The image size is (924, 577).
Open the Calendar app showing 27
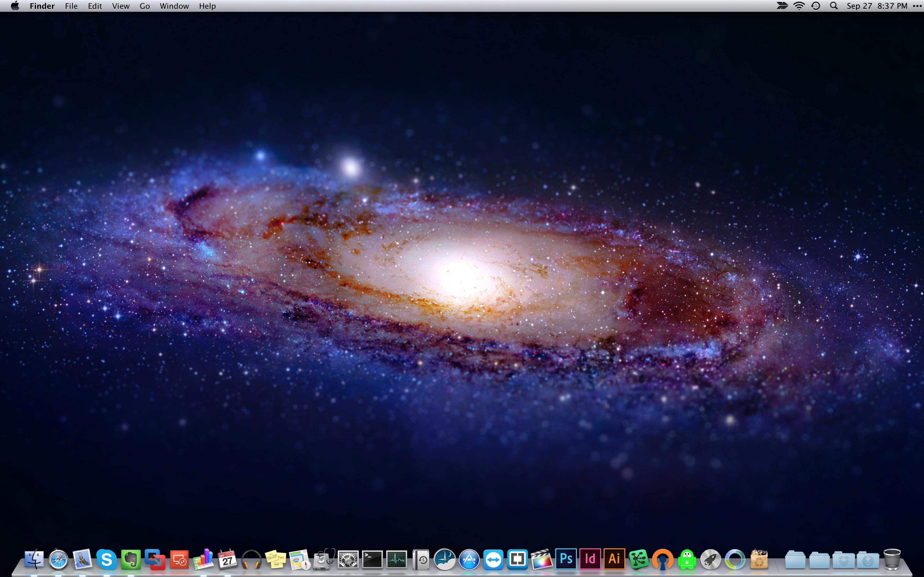click(x=228, y=559)
